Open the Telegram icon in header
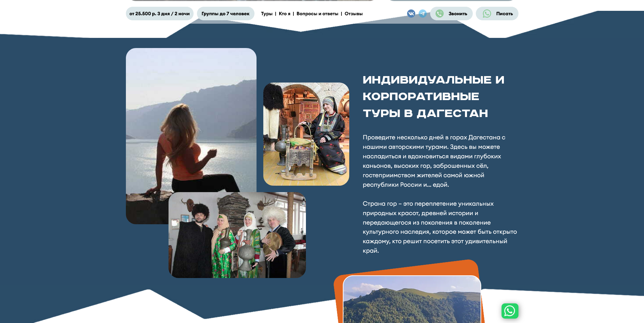644x323 pixels. click(423, 14)
